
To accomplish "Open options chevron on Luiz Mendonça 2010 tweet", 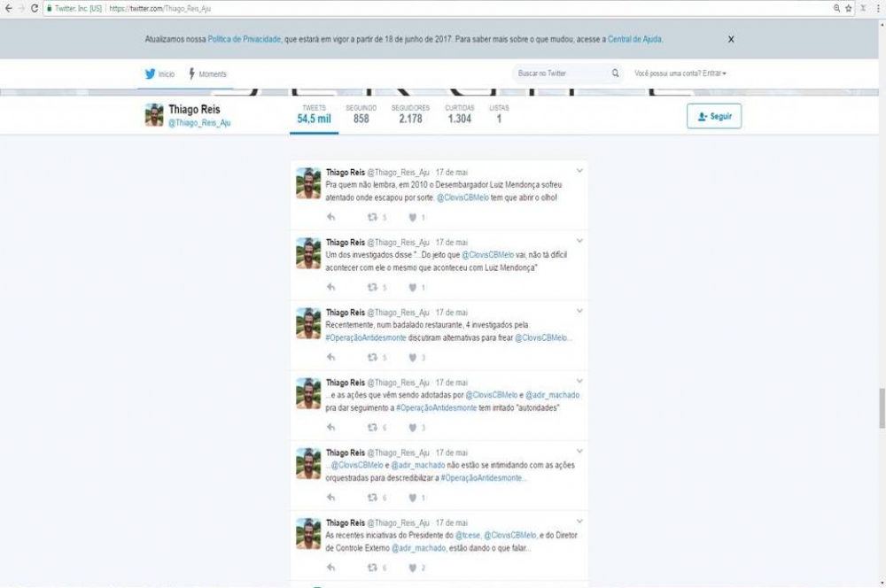I will point(579,171).
